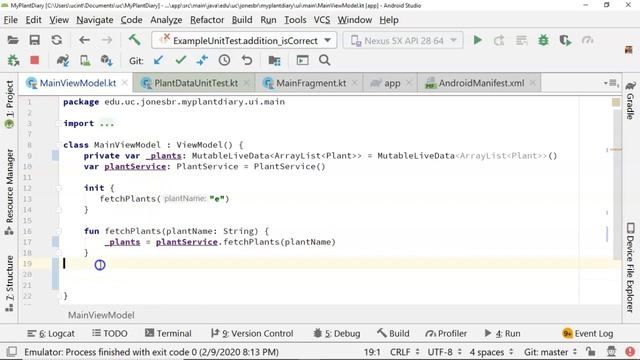Click the Apply Changes rerun icon
640x360 pixels.
(x=499, y=40)
